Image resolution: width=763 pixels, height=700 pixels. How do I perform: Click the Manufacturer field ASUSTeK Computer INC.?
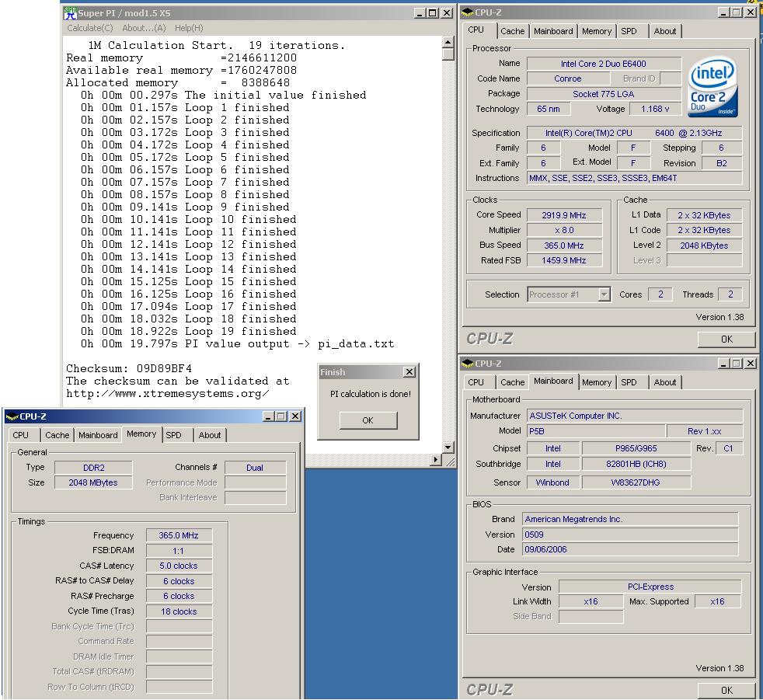coord(635,416)
